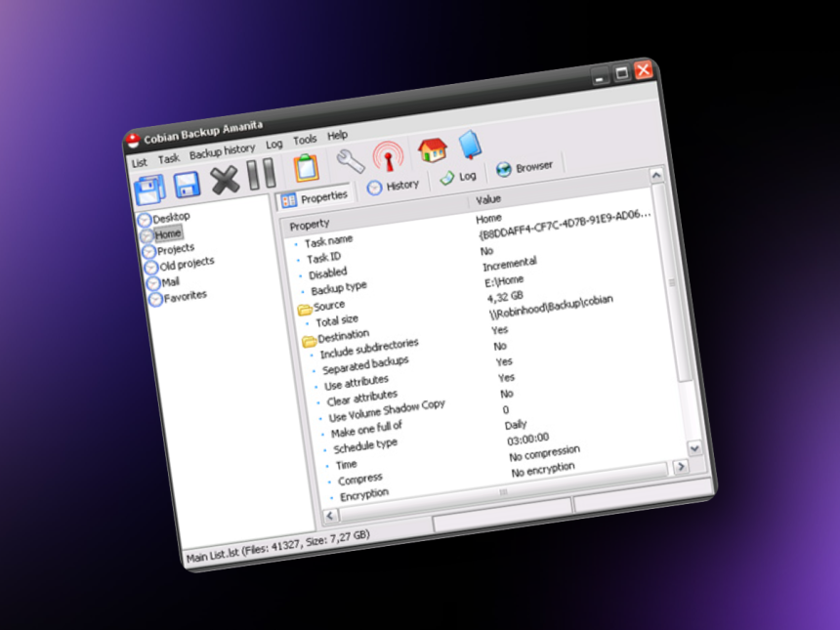
Task: Click the red antenna remote icon
Action: coord(388,156)
